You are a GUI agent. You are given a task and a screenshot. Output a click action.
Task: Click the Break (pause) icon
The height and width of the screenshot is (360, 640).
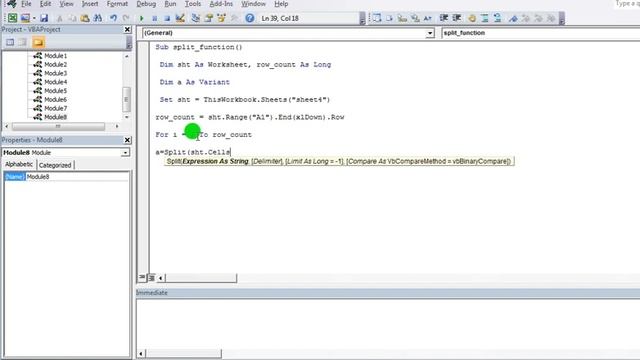(x=154, y=18)
